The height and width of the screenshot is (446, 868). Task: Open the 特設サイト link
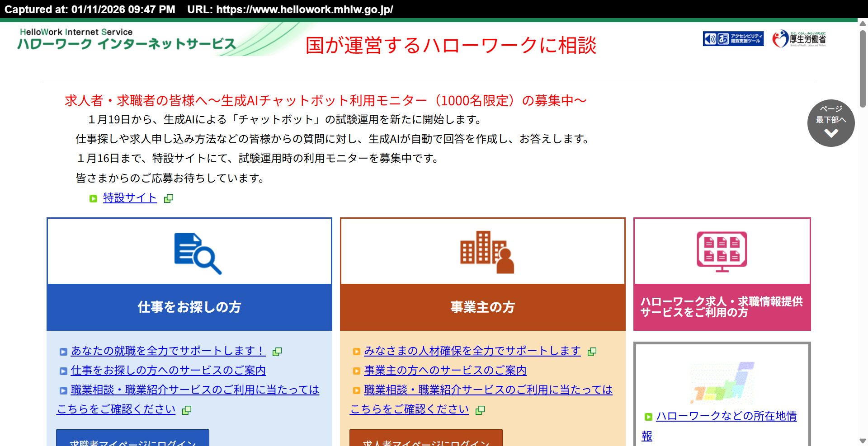click(130, 198)
